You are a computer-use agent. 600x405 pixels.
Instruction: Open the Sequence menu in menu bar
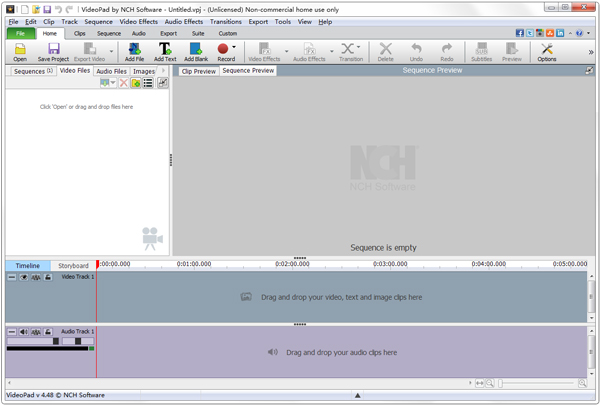click(x=98, y=22)
